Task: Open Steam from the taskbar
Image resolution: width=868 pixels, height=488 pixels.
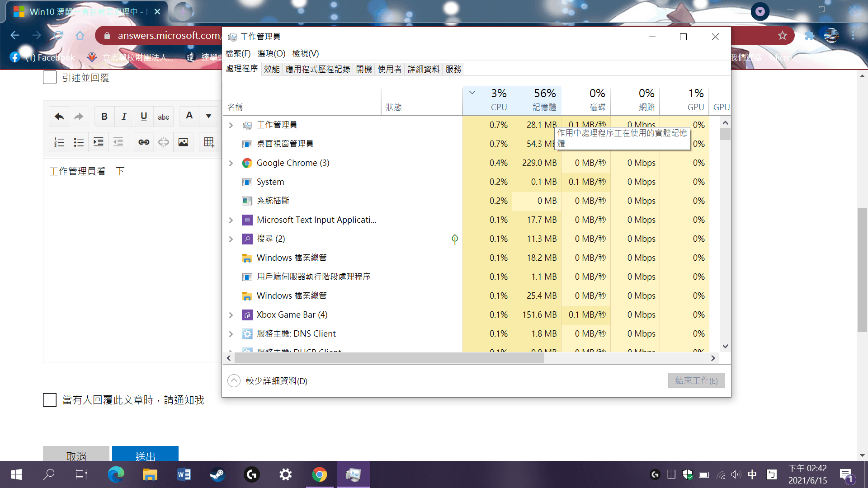Action: point(217,474)
